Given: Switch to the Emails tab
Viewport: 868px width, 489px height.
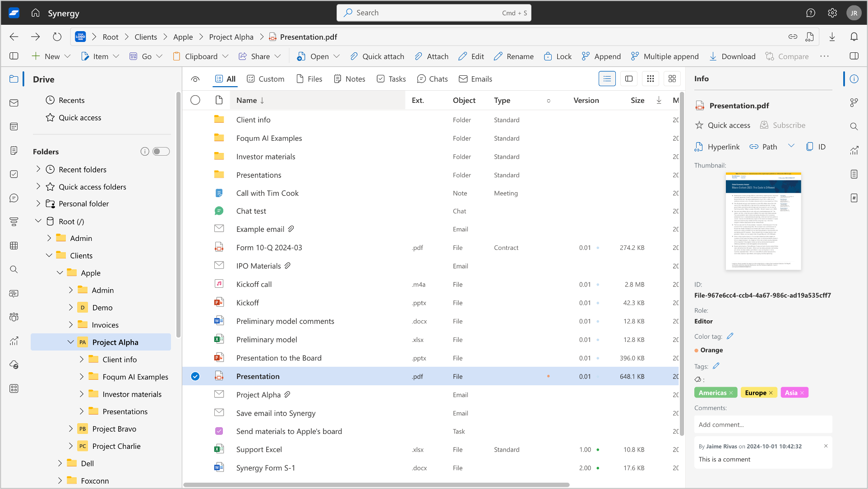Looking at the screenshot, I should [x=476, y=79].
